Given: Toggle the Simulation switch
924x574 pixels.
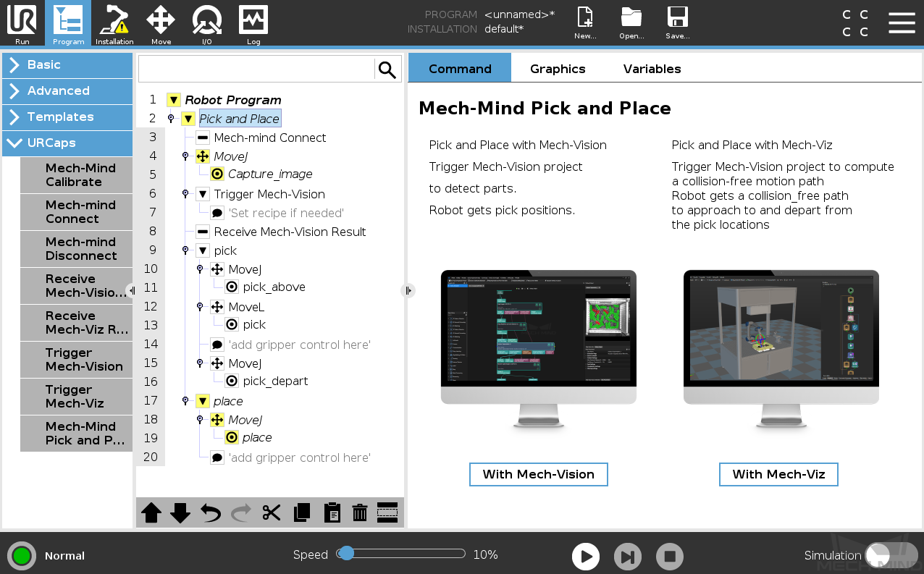Looking at the screenshot, I should (891, 555).
